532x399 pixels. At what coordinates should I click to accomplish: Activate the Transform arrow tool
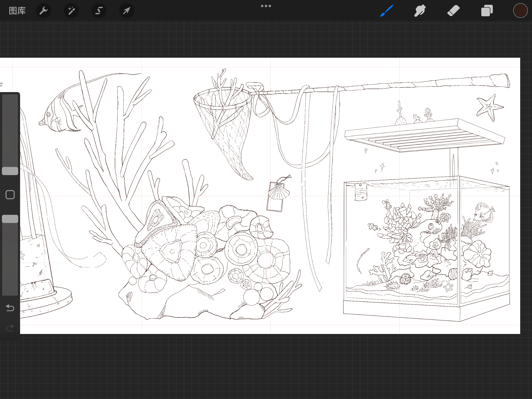127,11
